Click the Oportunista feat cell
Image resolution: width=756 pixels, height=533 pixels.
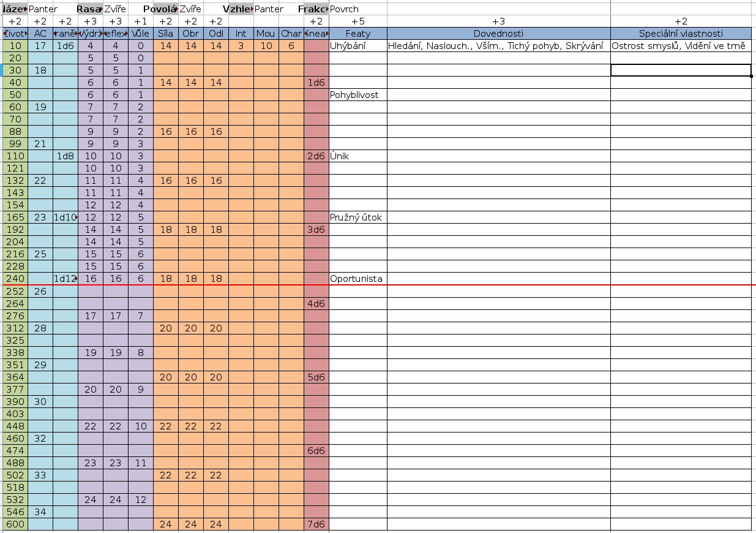[x=357, y=279]
